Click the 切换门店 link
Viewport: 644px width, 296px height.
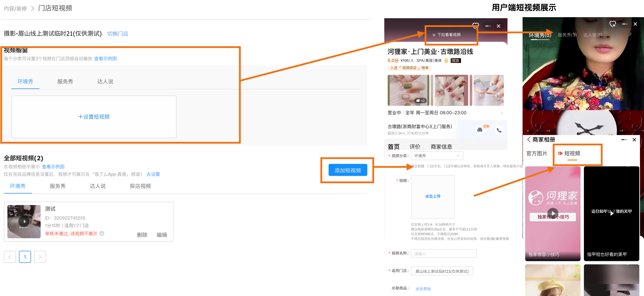(118, 34)
